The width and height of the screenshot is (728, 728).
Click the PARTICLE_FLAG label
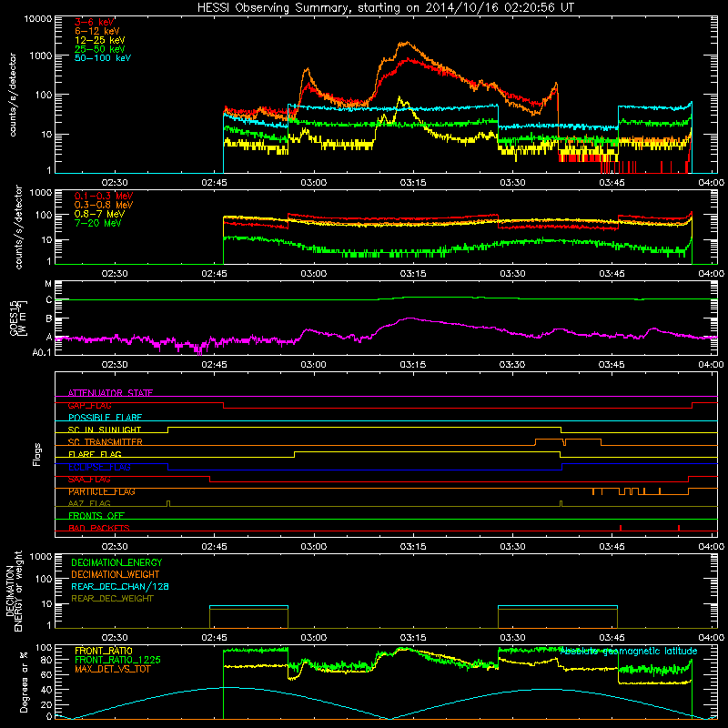[x=102, y=491]
